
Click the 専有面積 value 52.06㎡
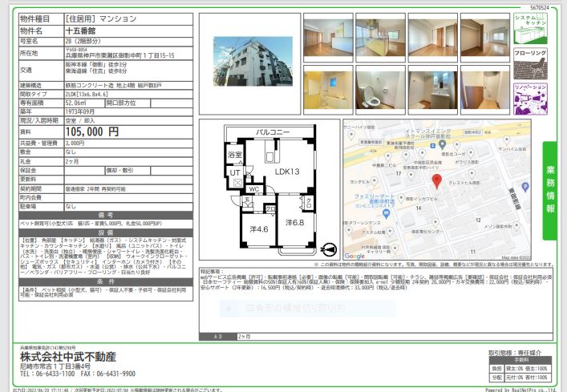click(75, 103)
